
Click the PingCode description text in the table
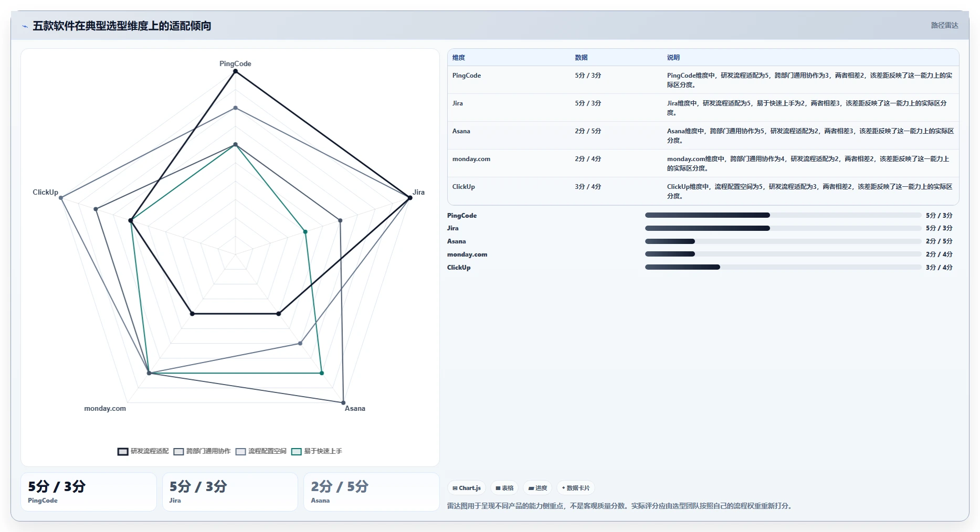810,80
